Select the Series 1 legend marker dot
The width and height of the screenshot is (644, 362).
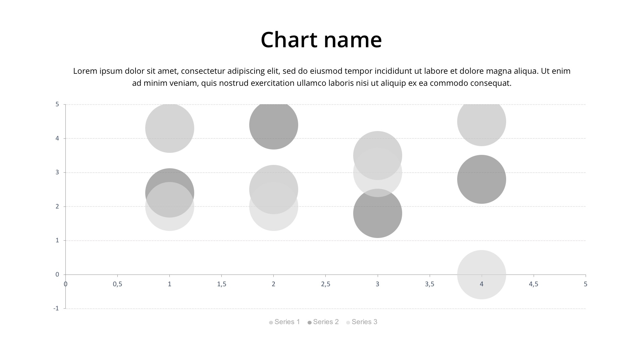click(x=271, y=322)
